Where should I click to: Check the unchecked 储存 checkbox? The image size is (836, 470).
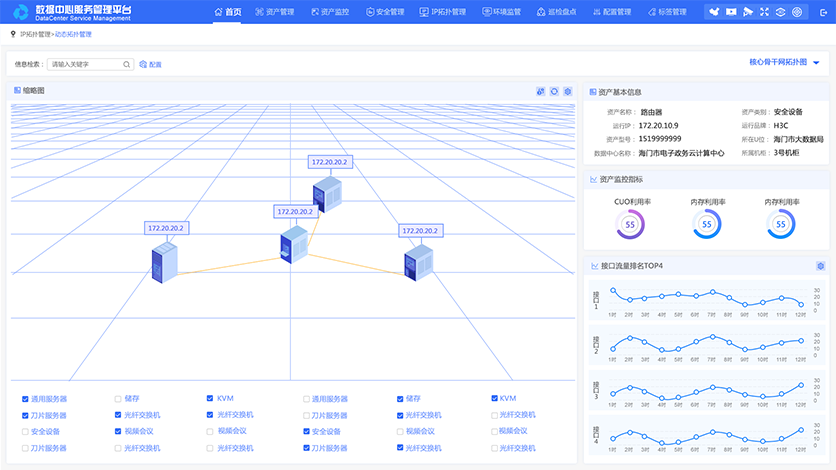tap(118, 399)
